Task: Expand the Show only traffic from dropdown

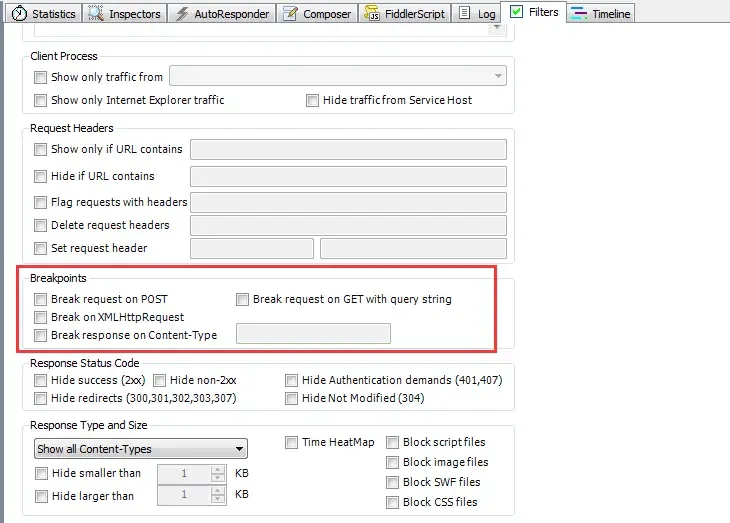Action: 337,77
